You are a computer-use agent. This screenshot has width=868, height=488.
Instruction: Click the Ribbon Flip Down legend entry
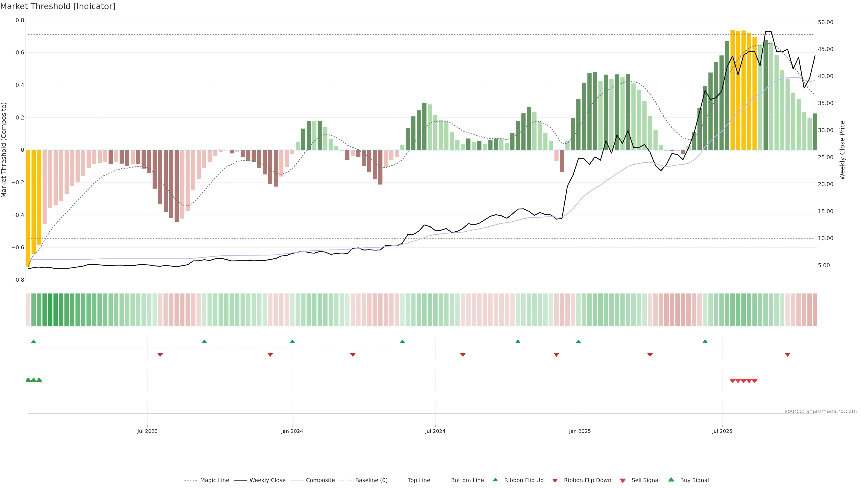[x=587, y=480]
